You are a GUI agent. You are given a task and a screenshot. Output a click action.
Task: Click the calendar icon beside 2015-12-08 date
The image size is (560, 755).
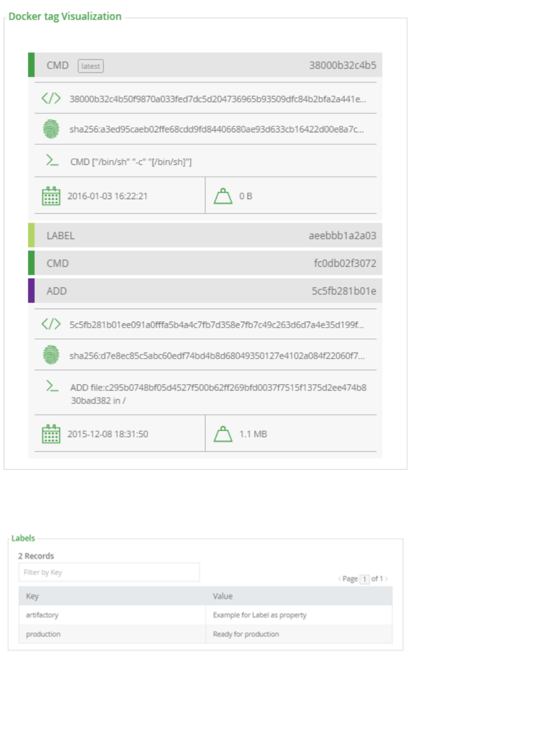(x=51, y=434)
